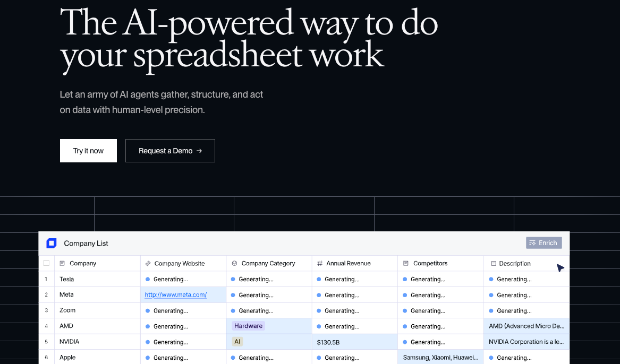Screen dimensions: 620x364
Task: Select the Tesla company cell
Action: click(97, 279)
